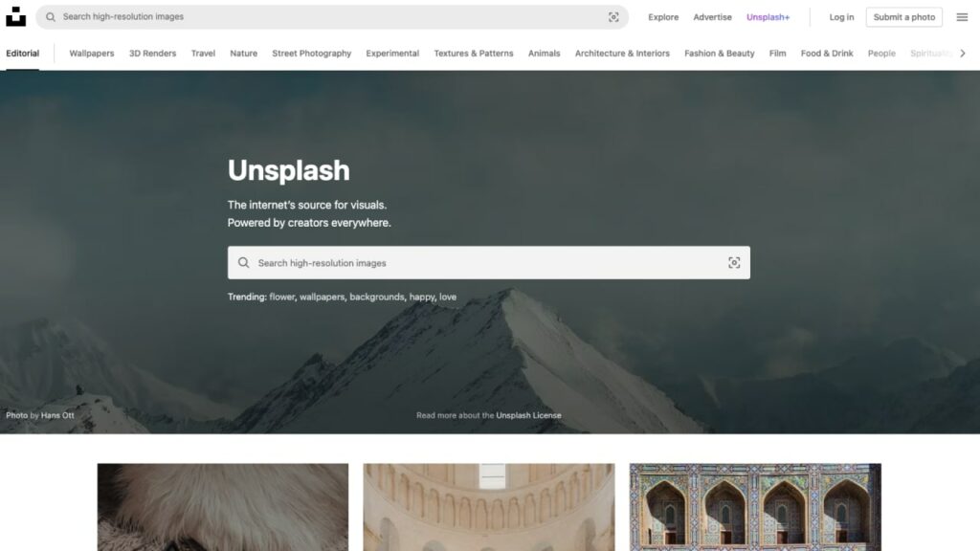The image size is (980, 551).
Task: Click the visual search camera icon in top bar
Action: coord(614,16)
